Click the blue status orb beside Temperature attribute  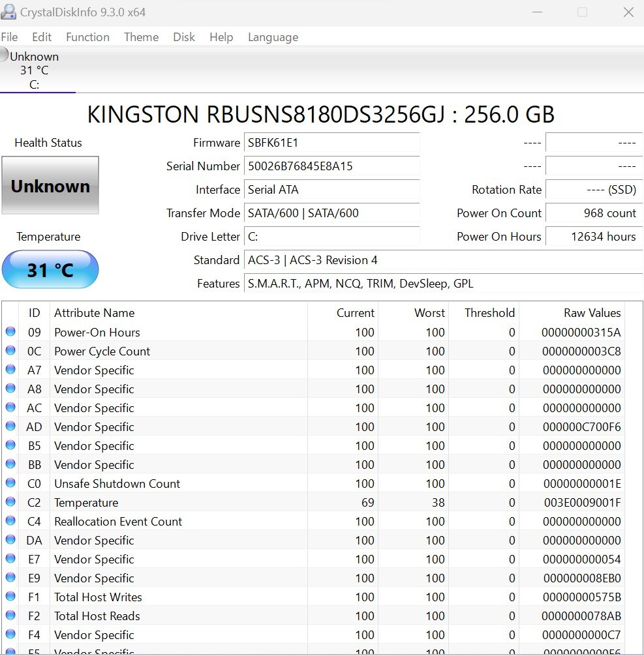10,502
